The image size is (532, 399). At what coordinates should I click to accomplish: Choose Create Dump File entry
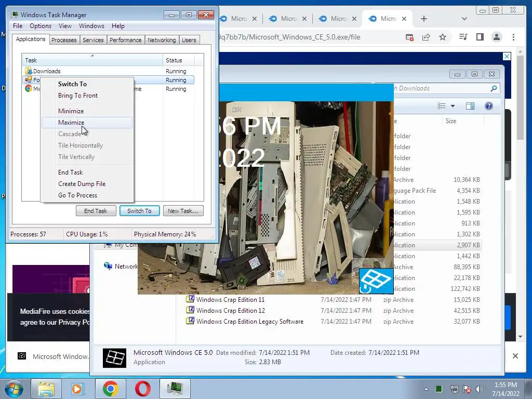pos(82,184)
